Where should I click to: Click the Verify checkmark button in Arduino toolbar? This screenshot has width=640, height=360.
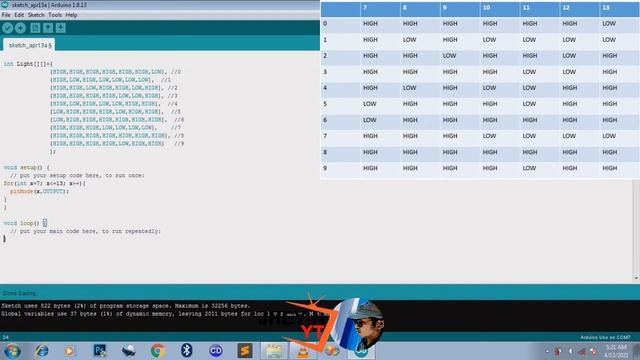pyautogui.click(x=7, y=28)
